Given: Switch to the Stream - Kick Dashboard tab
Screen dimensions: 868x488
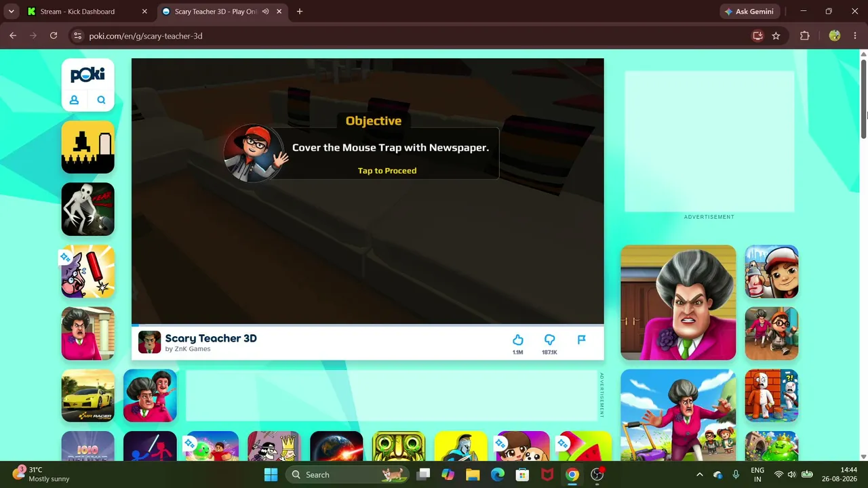Looking at the screenshot, I should (87, 12).
